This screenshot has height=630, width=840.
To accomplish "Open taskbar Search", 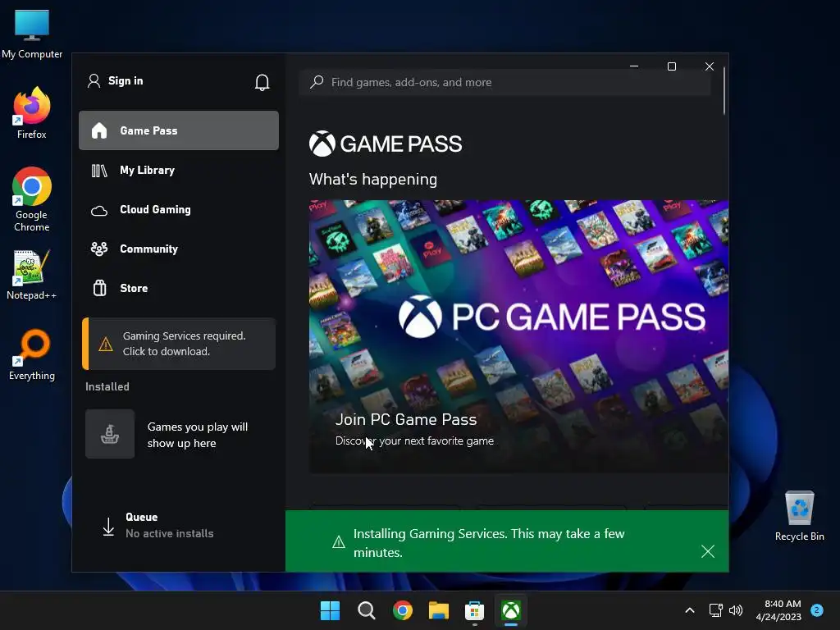I will [367, 610].
